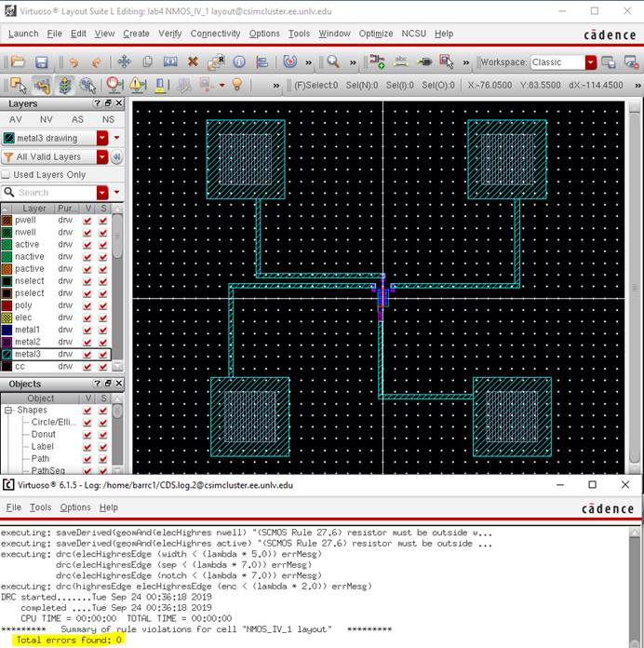Click the NS none-selectable button
Image resolution: width=644 pixels, height=648 pixels.
pyautogui.click(x=108, y=120)
